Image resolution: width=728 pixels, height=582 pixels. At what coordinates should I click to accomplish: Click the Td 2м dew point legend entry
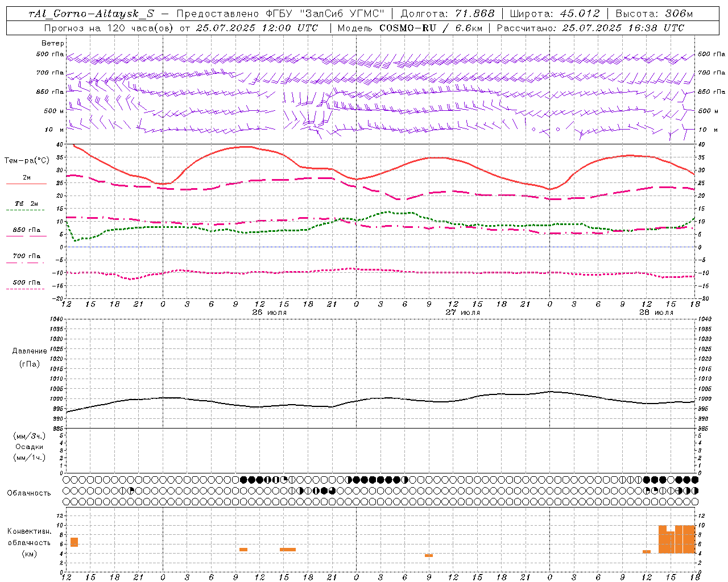click(x=26, y=205)
